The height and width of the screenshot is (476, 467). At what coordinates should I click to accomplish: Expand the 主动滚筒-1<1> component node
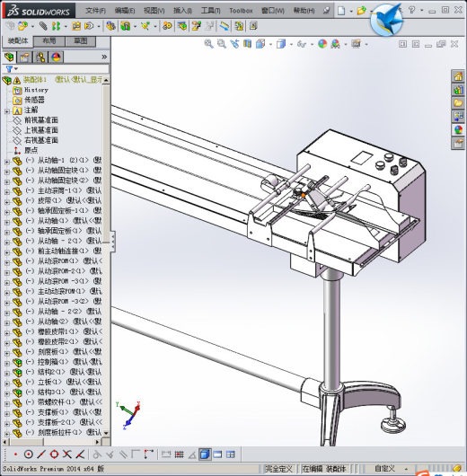click(x=7, y=192)
